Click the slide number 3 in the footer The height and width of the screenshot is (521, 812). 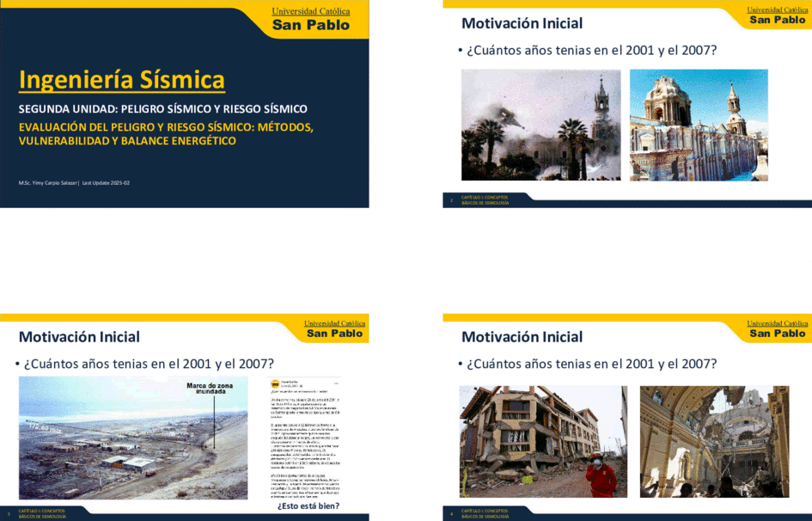click(x=9, y=514)
